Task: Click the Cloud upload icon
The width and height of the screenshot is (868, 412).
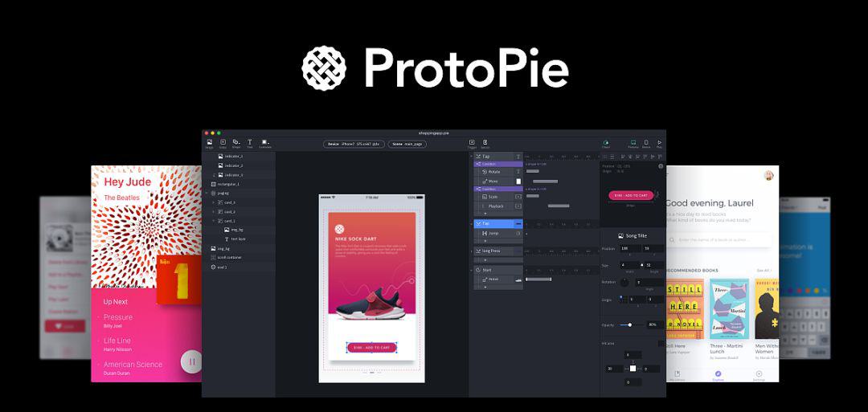Action: [x=606, y=144]
